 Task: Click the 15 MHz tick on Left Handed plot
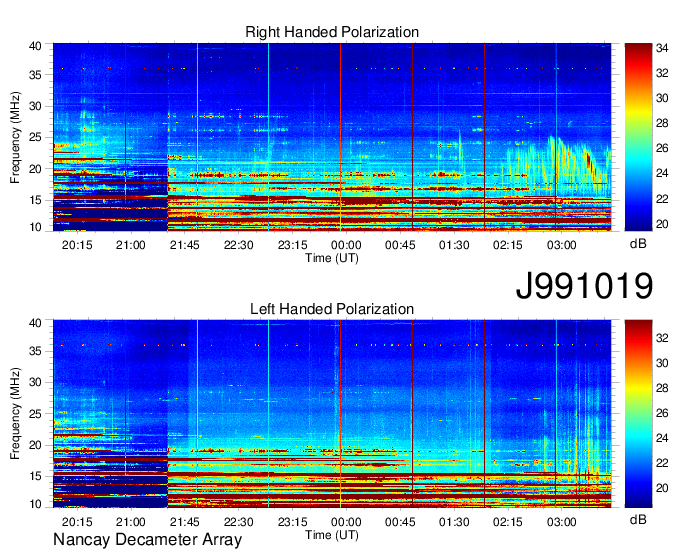[x=35, y=476]
